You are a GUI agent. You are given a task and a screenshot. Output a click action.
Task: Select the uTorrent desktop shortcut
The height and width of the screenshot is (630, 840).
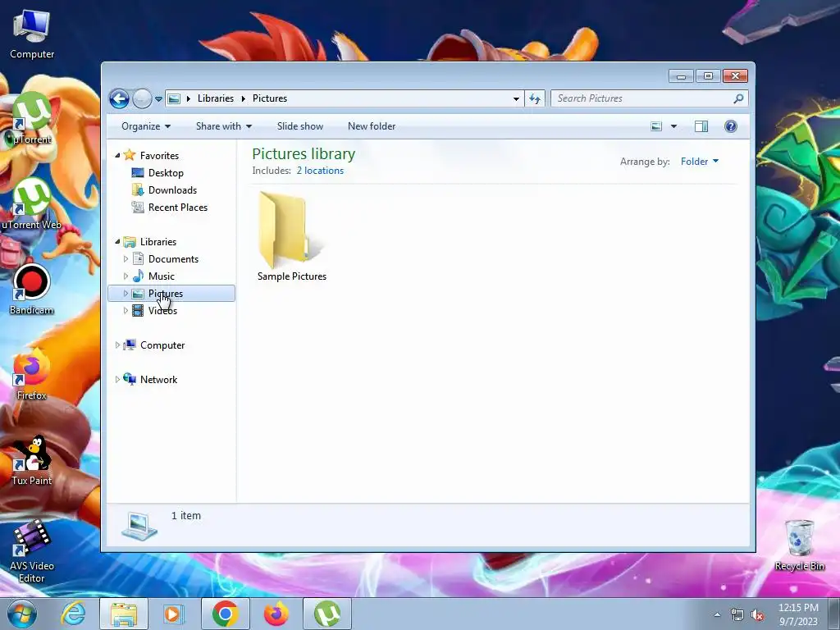click(32, 119)
